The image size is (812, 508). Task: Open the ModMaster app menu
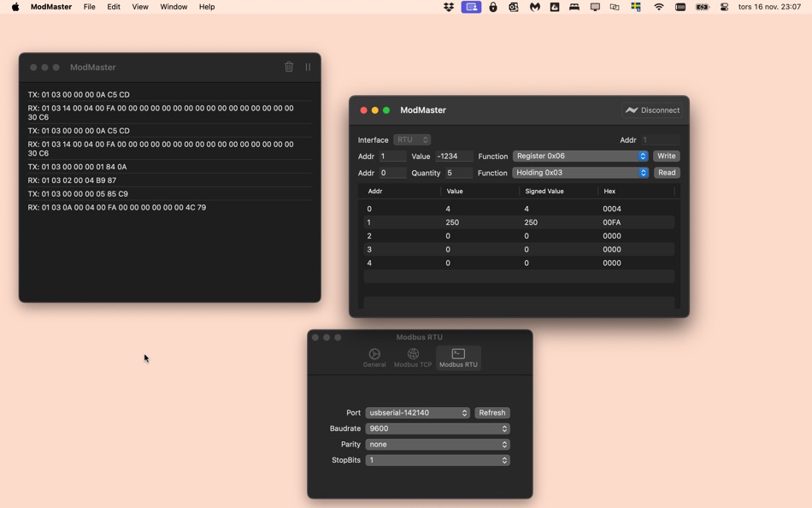(x=51, y=7)
